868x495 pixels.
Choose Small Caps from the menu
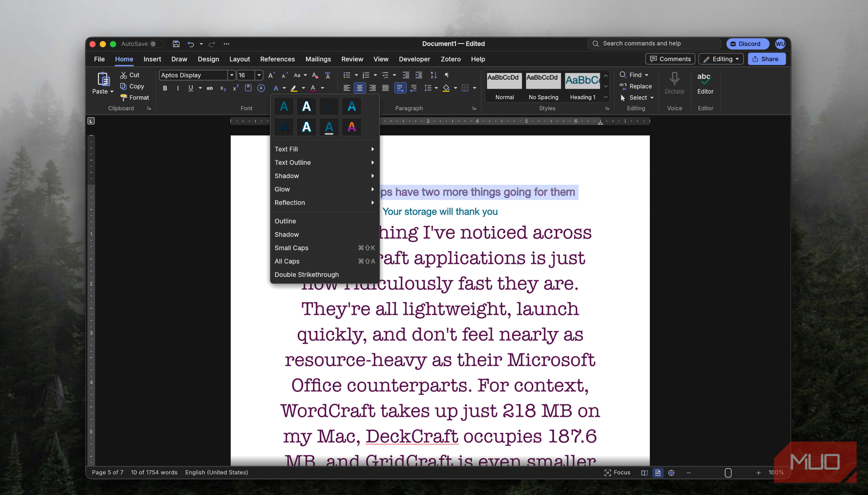[x=324, y=248]
